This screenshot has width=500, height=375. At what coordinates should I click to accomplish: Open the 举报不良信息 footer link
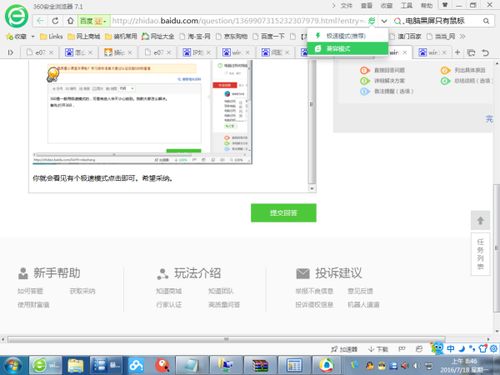click(x=314, y=291)
